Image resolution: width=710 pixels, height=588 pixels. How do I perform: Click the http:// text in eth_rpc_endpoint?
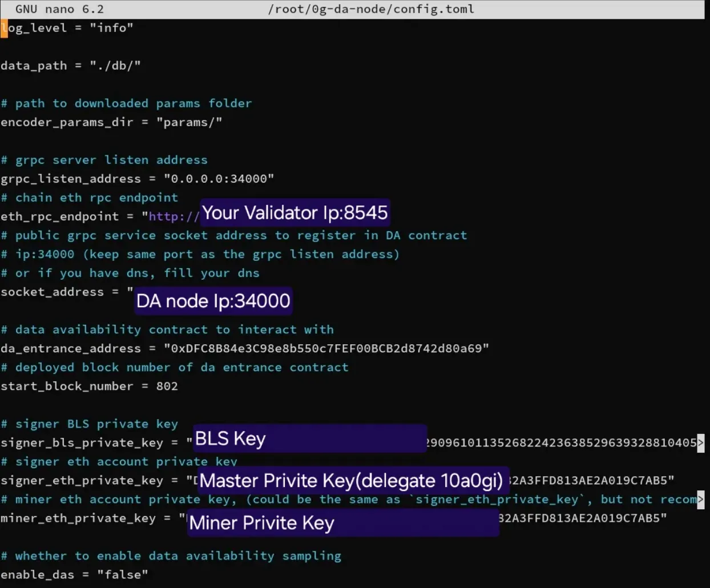pos(174,216)
